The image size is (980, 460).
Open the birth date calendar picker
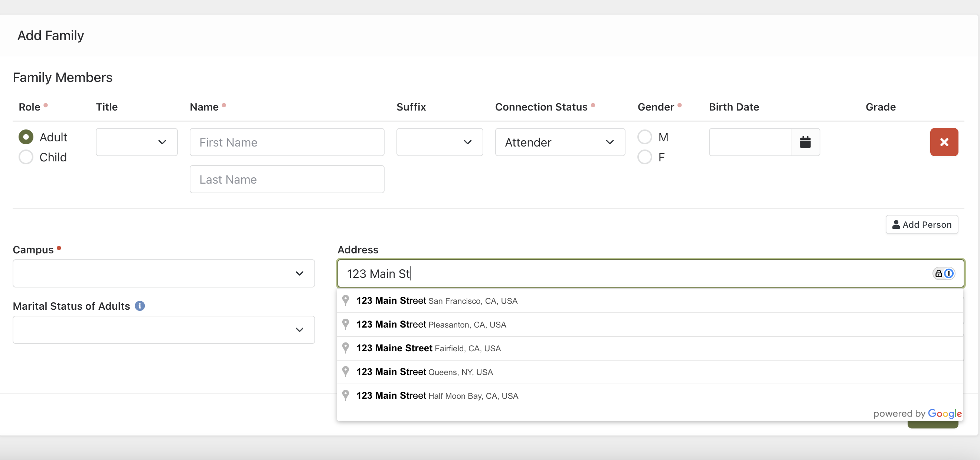[x=805, y=142]
